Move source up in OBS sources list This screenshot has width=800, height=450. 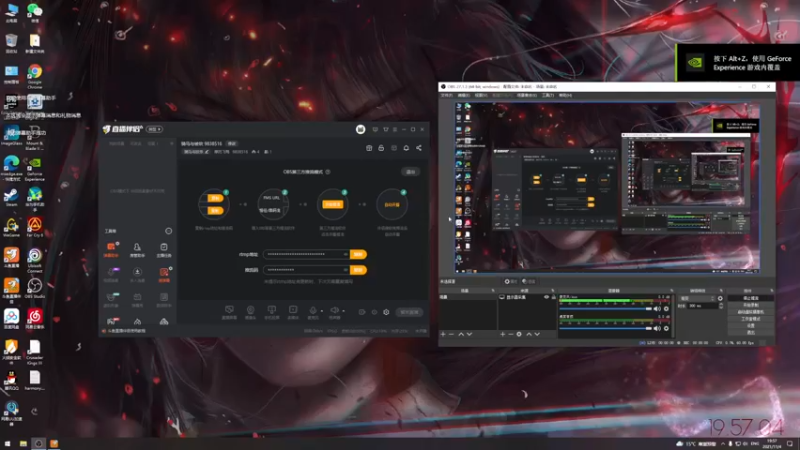529,334
